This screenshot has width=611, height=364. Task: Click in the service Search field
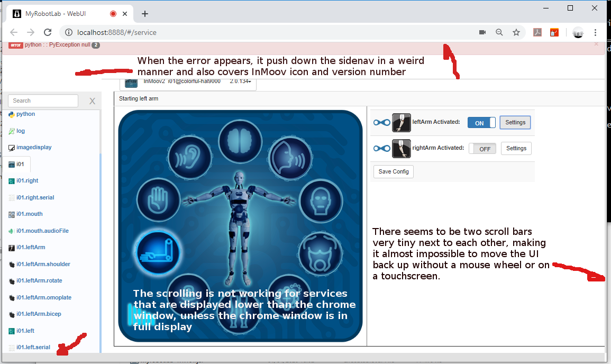point(43,101)
